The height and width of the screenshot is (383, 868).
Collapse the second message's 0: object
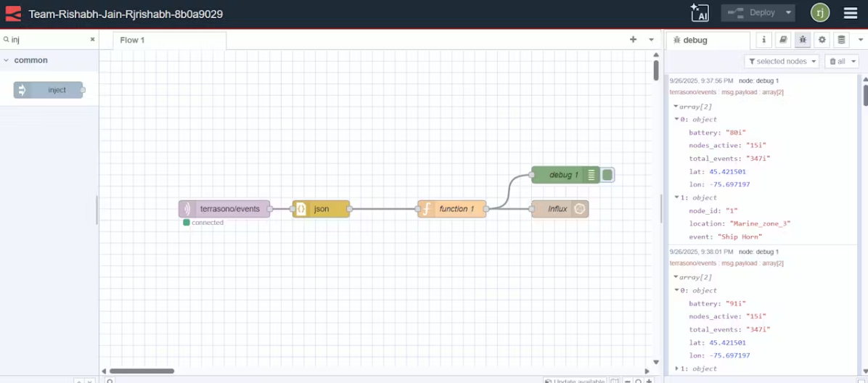click(676, 291)
